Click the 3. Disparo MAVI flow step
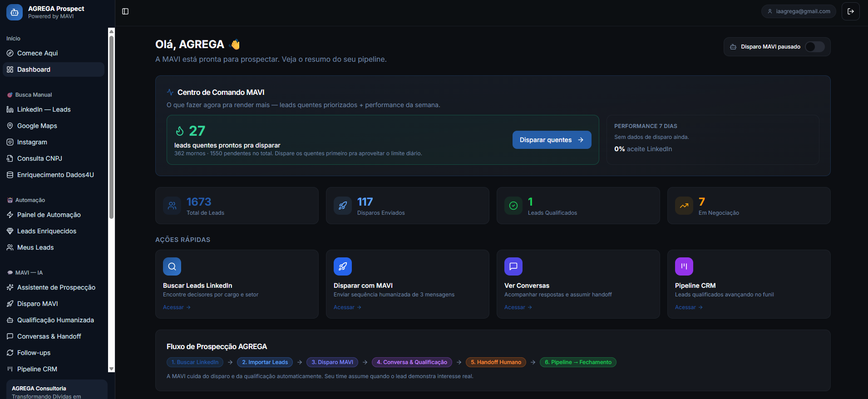The image size is (868, 399). pos(332,362)
